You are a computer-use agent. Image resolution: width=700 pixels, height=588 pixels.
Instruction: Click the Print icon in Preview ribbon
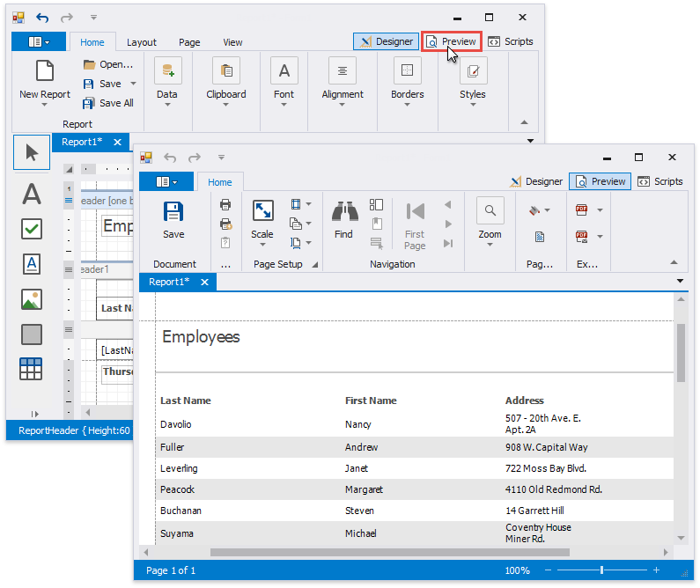tap(225, 204)
